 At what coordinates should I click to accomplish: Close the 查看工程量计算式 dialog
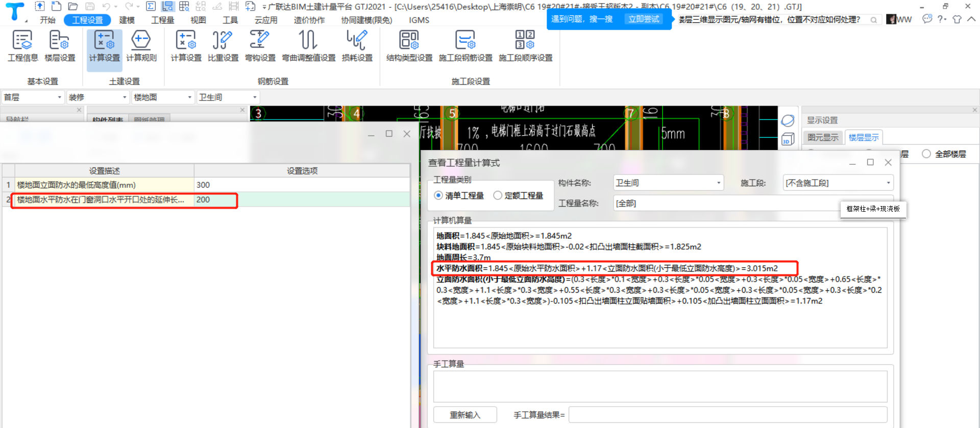(x=888, y=162)
